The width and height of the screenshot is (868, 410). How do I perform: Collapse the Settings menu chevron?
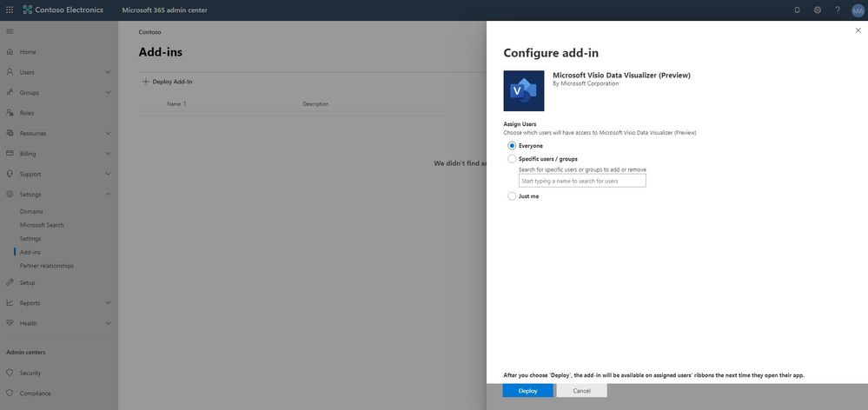point(108,195)
